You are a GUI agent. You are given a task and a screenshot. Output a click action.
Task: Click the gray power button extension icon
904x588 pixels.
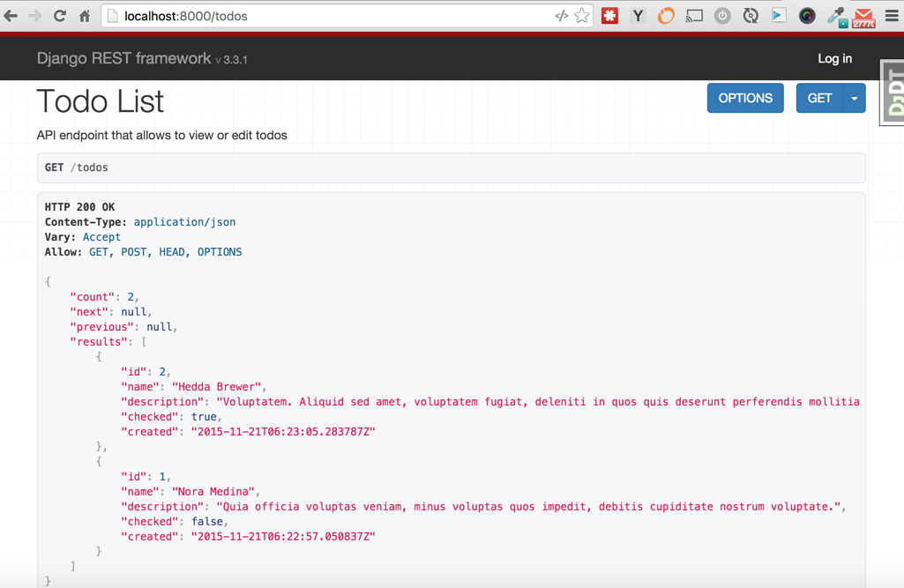coord(722,16)
